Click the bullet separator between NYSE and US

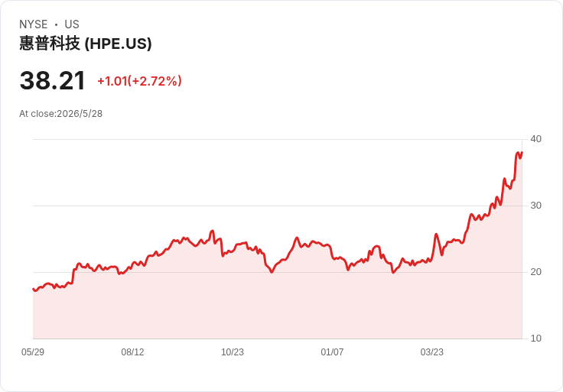[56, 24]
